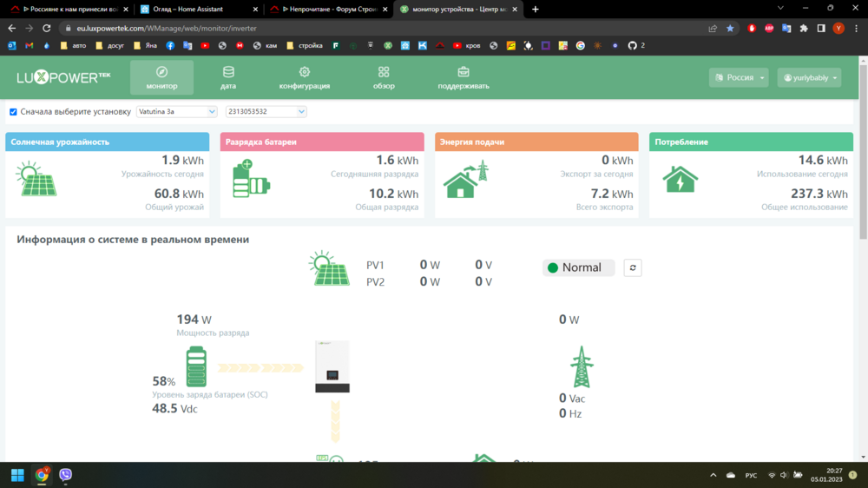This screenshot has width=868, height=488.
Task: Open the Chrome three-dot menu
Action: [x=856, y=29]
